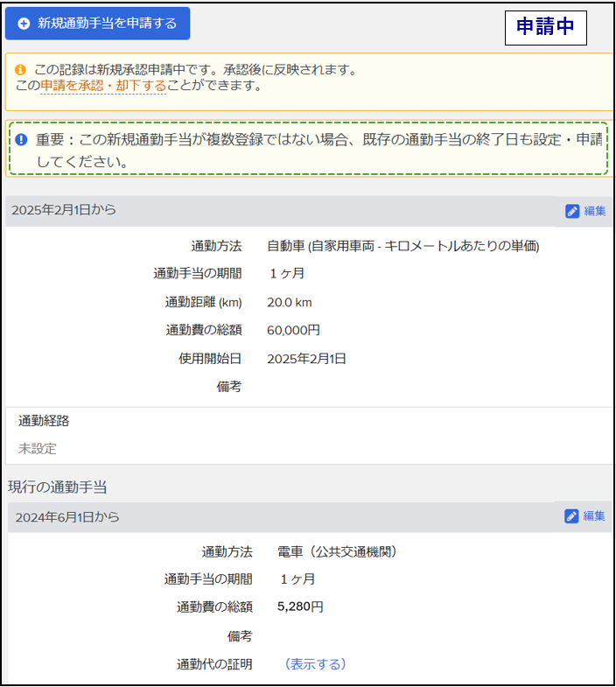Click the pencil icon for the 2024年6月1日 record
This screenshot has width=616, height=687.
572,516
